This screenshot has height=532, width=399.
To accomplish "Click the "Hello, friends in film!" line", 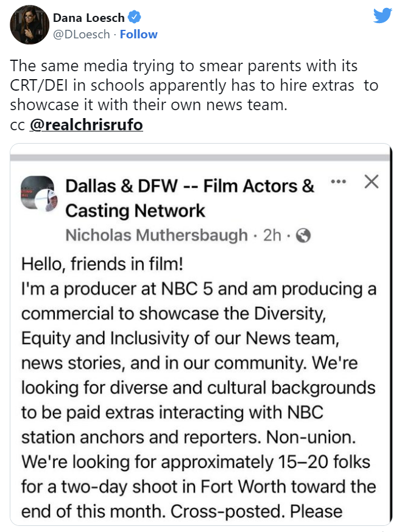I will click(x=102, y=264).
